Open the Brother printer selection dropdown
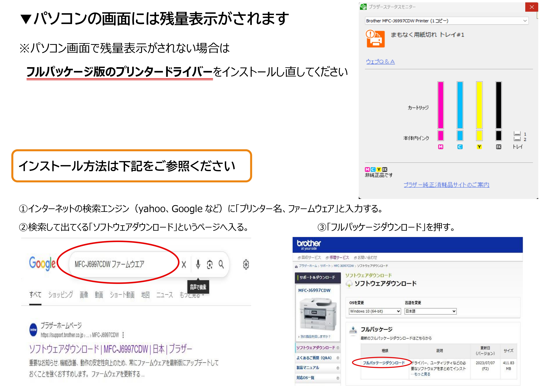555x392 pixels. [x=446, y=21]
